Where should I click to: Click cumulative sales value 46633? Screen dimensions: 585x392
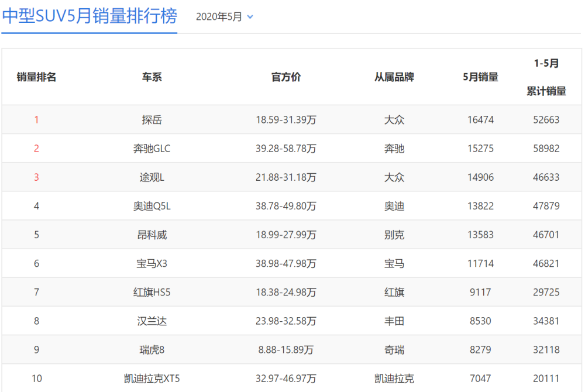[x=546, y=177]
